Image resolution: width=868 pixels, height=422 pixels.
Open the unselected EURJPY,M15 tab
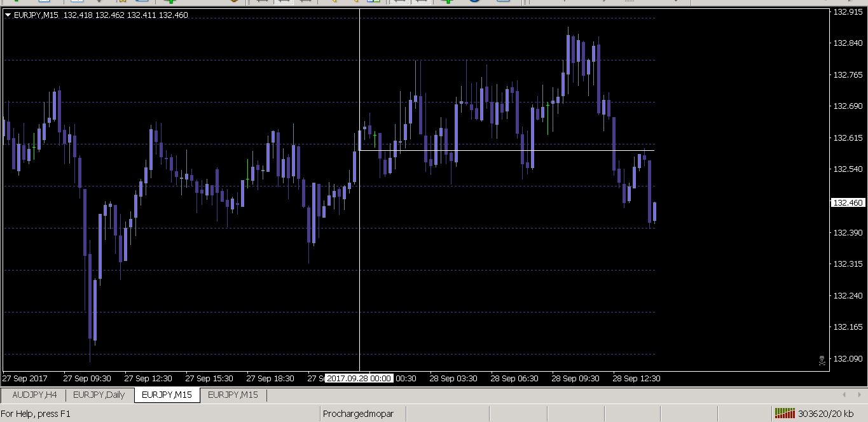coord(233,395)
